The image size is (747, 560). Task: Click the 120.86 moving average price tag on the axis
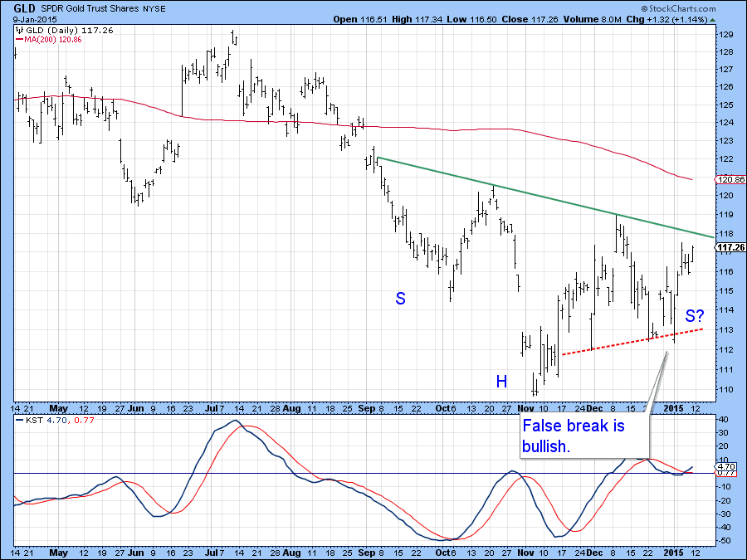pos(730,179)
